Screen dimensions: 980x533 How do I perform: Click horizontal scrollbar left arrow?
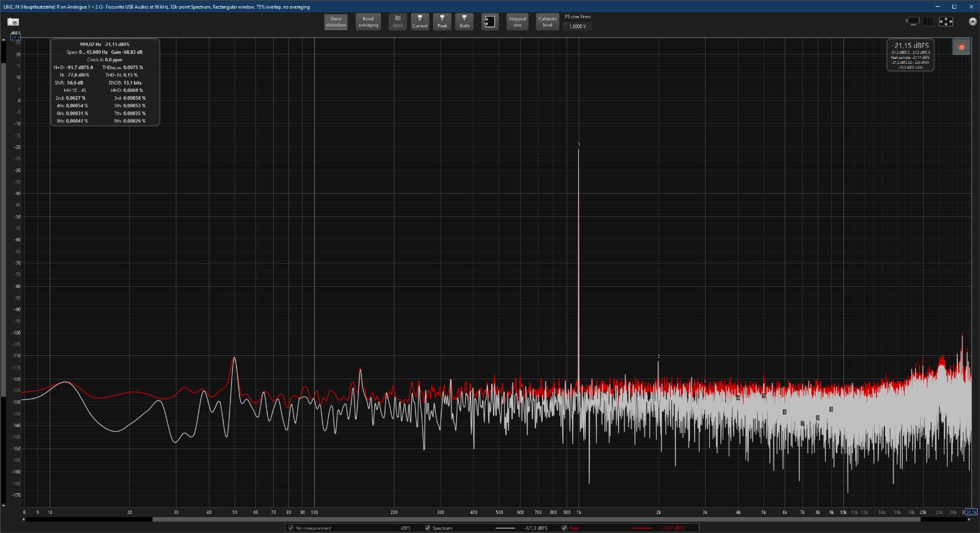point(24,520)
